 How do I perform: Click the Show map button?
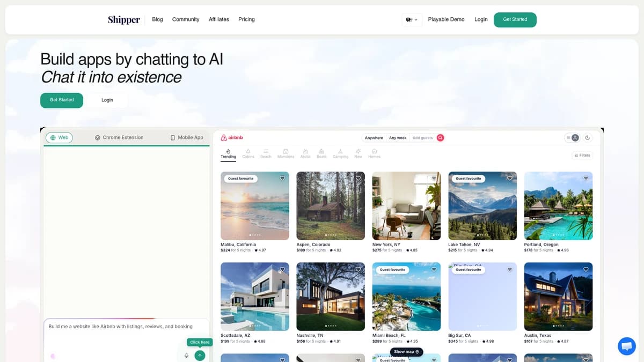pyautogui.click(x=406, y=352)
